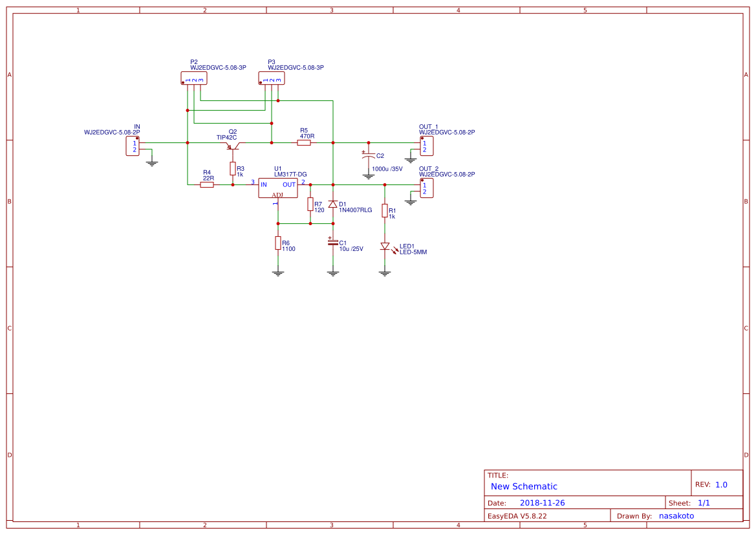
Task: Click the electrolytic capacitor C2 symbol
Action: (368, 155)
